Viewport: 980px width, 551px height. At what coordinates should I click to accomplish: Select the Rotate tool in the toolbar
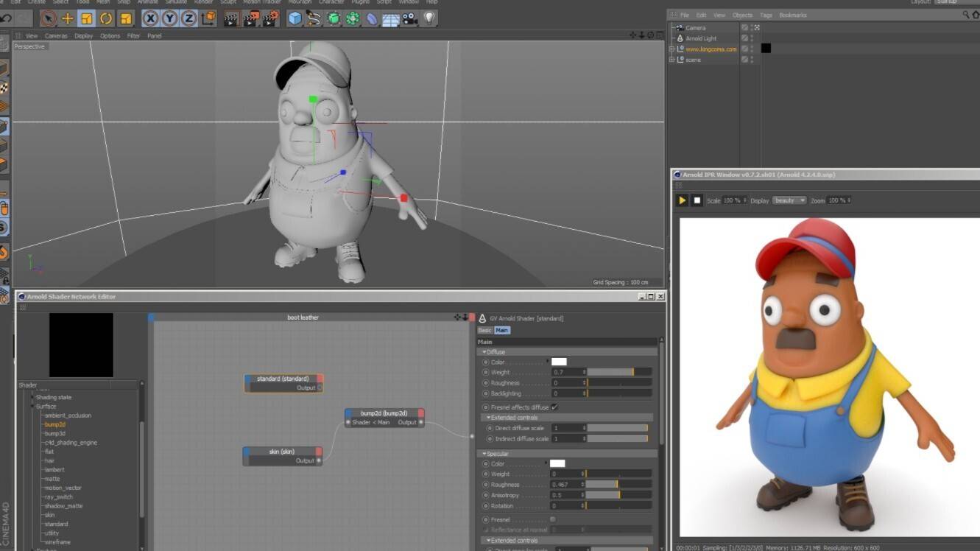click(105, 18)
